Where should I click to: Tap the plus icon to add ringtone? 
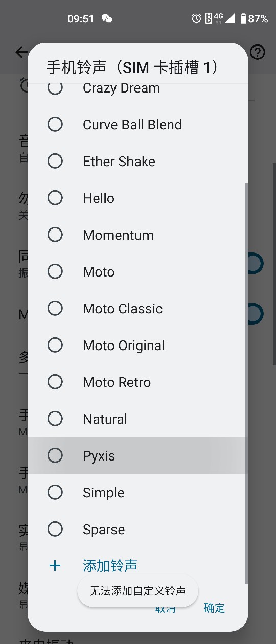[55, 566]
